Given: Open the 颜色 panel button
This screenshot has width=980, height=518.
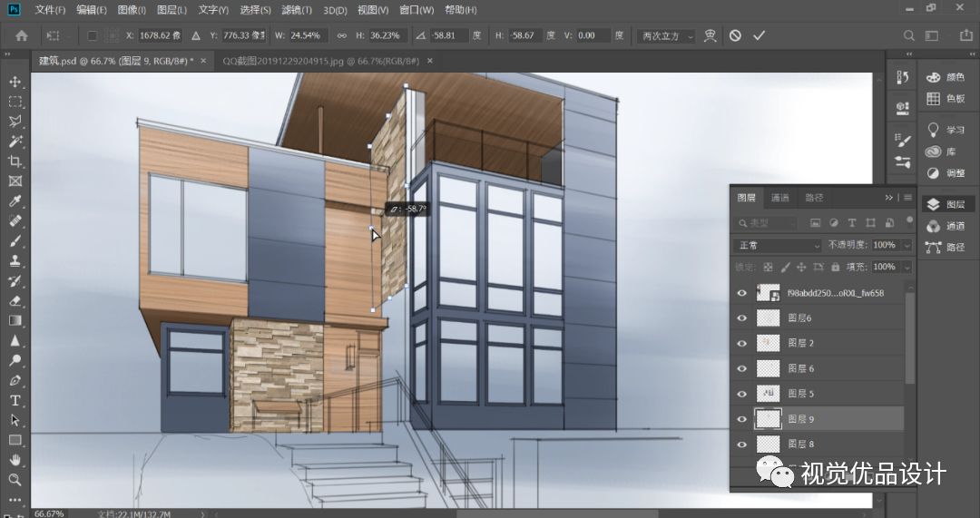Looking at the screenshot, I should tap(946, 77).
